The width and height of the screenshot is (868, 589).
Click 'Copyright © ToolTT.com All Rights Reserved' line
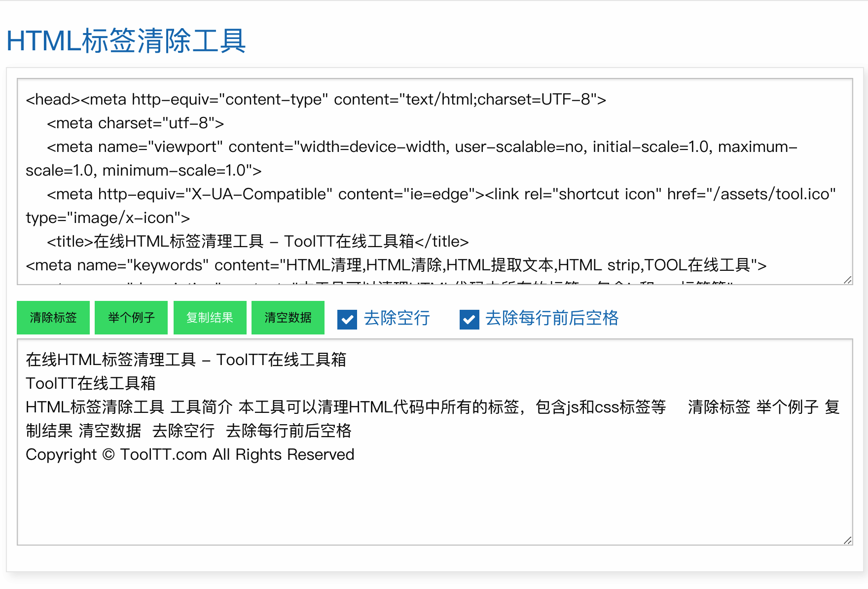pos(190,454)
